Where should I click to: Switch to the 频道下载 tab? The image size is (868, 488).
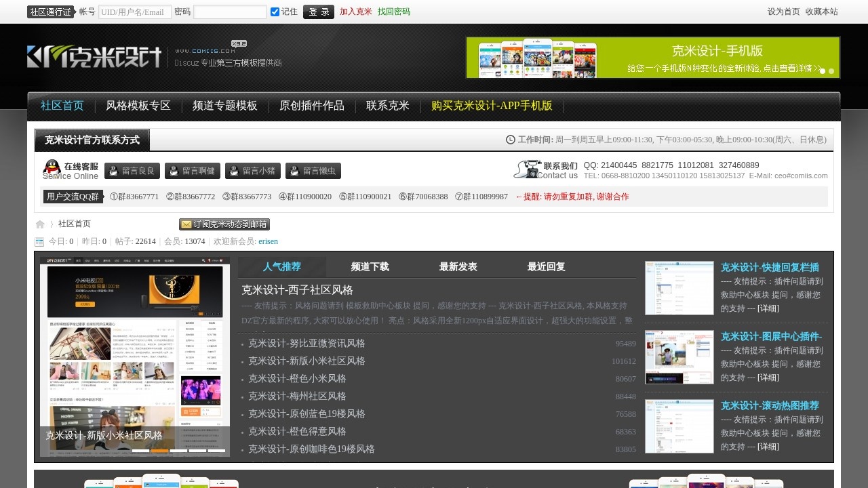pyautogui.click(x=370, y=267)
